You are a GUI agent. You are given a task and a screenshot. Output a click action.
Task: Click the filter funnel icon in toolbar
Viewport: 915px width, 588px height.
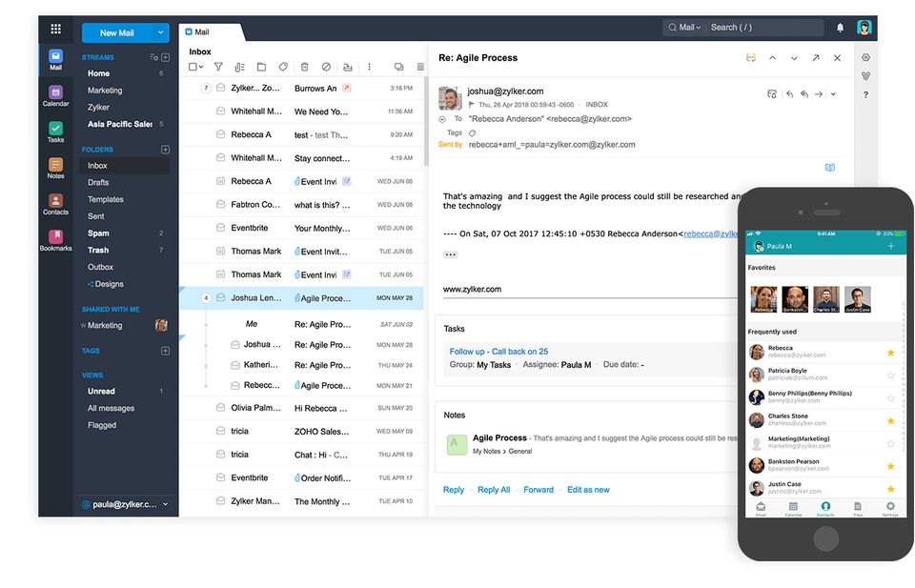pos(218,67)
